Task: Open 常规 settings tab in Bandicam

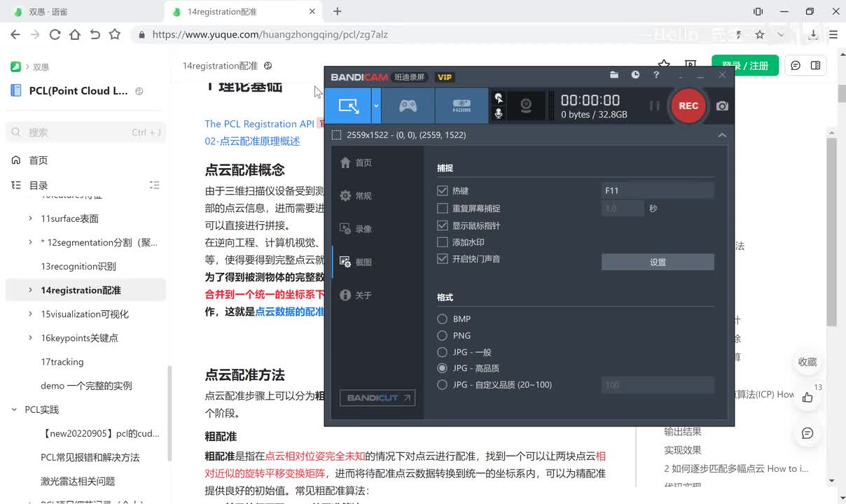Action: click(x=356, y=196)
